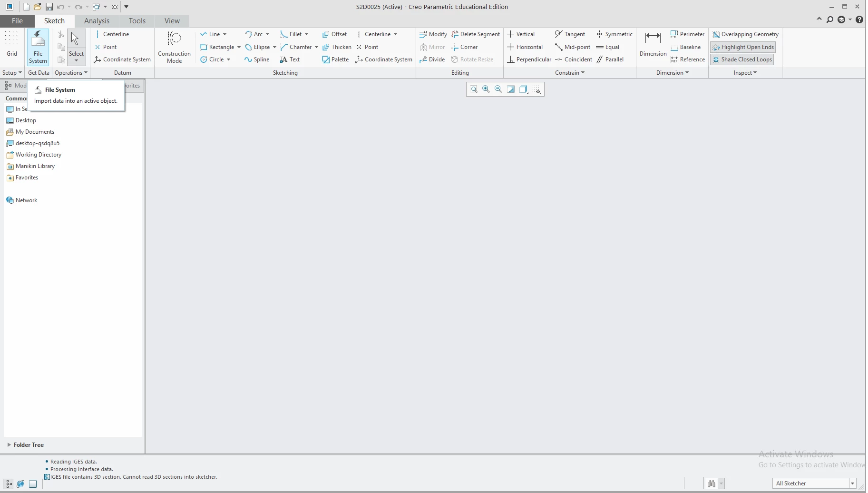Viewport: 868px width, 493px height.
Task: Open Favorites in Common Folders
Action: coord(22,177)
